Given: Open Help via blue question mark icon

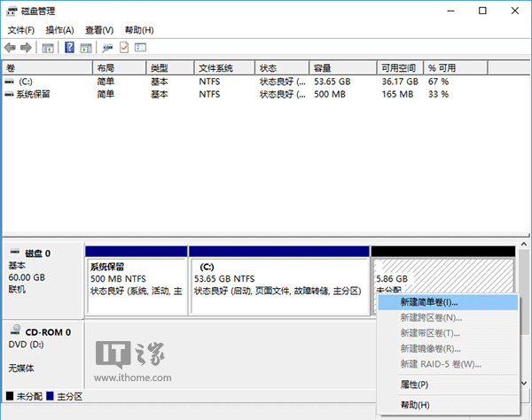Looking at the screenshot, I should tap(69, 48).
